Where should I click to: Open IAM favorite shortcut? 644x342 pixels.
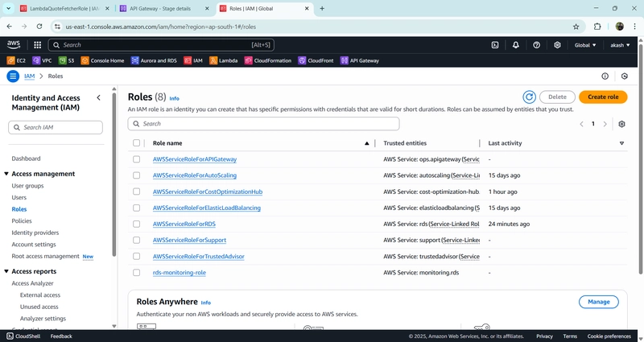(x=193, y=60)
